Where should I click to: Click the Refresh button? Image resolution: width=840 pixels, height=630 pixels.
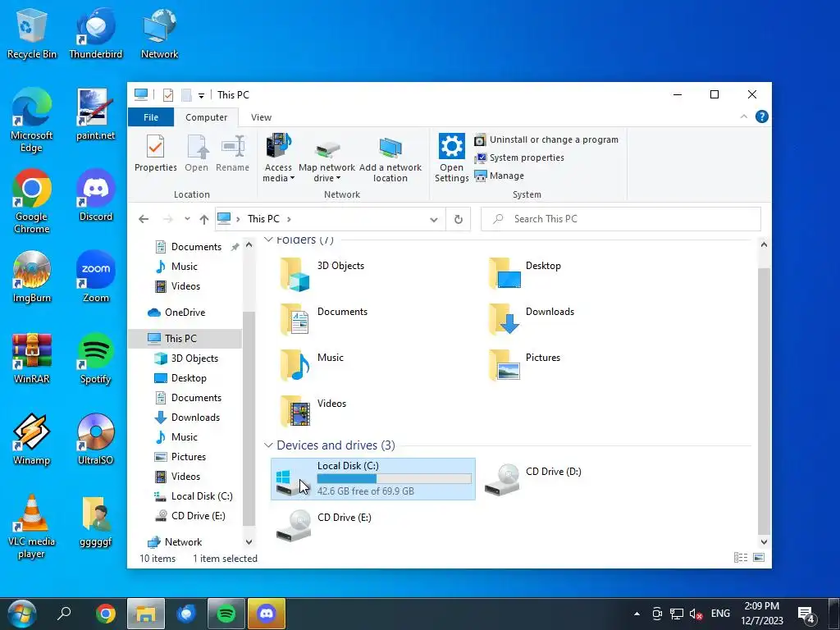pos(458,219)
